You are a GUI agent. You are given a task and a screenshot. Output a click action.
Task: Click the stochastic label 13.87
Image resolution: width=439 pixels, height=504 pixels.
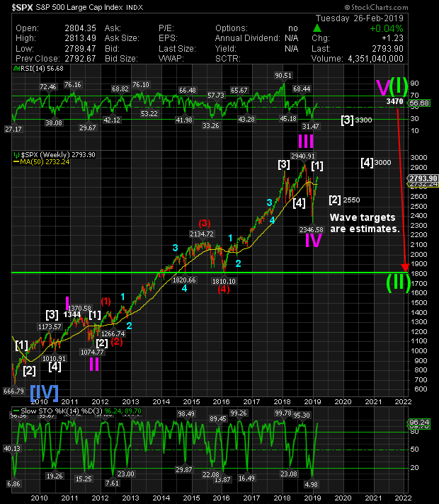tap(222, 479)
